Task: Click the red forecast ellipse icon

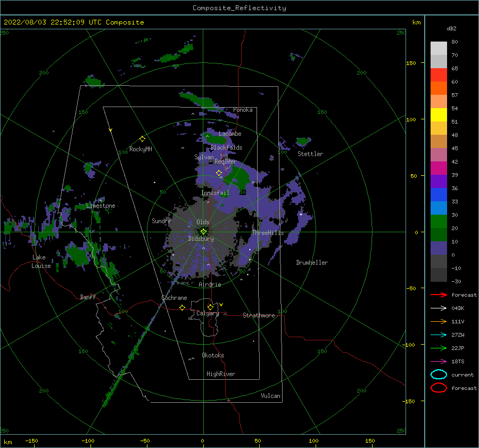Action: click(x=439, y=388)
